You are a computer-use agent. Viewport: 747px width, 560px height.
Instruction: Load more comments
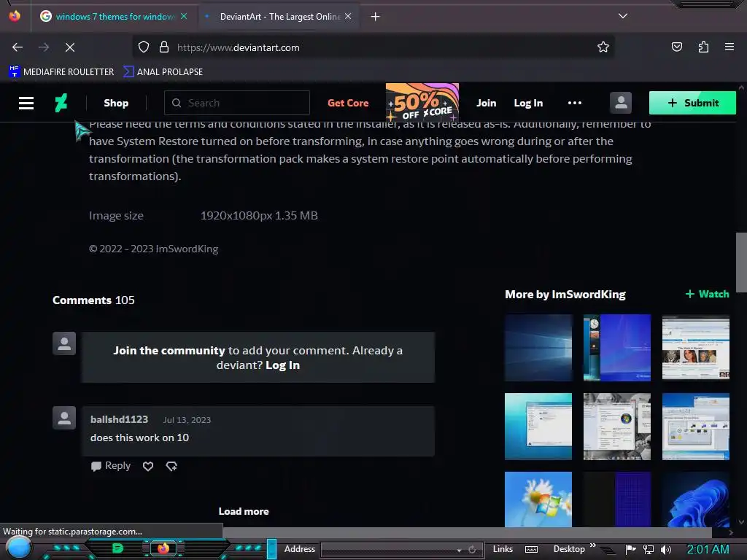click(x=244, y=511)
